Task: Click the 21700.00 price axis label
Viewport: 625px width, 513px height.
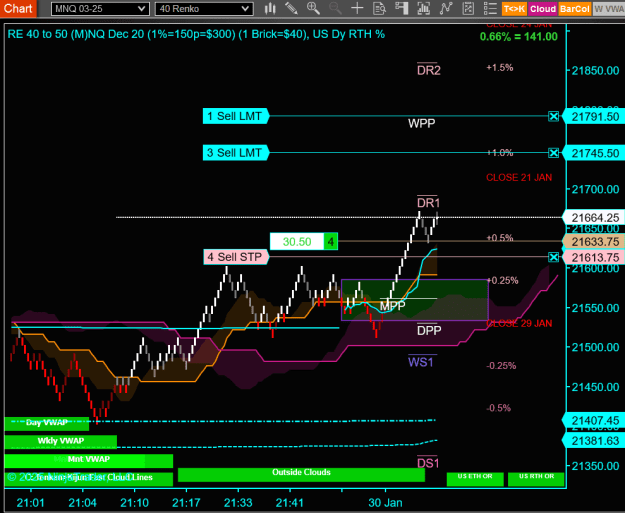Action: pos(596,189)
